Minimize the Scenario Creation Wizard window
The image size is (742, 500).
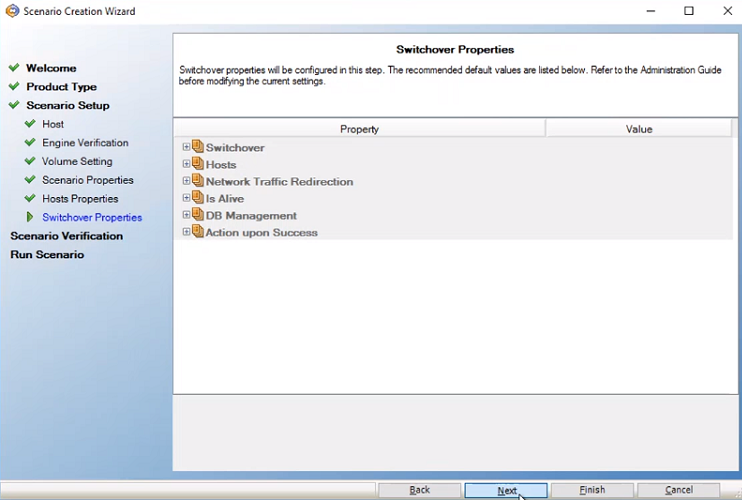(x=651, y=11)
